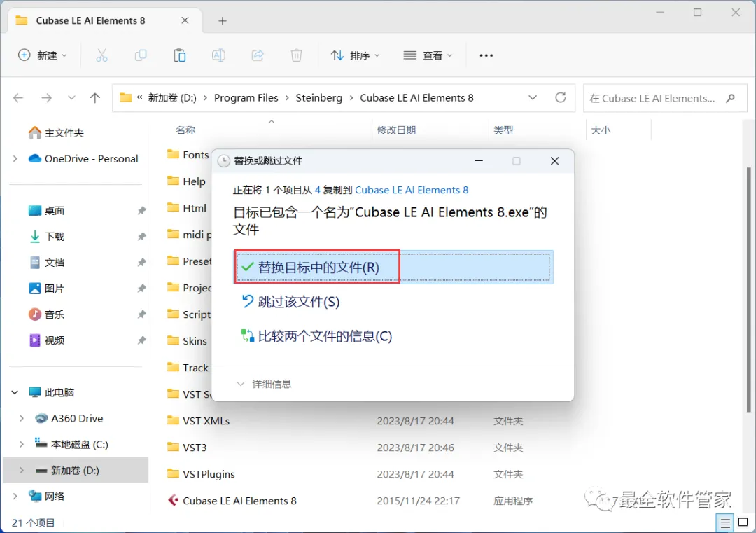The image size is (756, 533).
Task: Select the Fonts folder
Action: pyautogui.click(x=188, y=155)
